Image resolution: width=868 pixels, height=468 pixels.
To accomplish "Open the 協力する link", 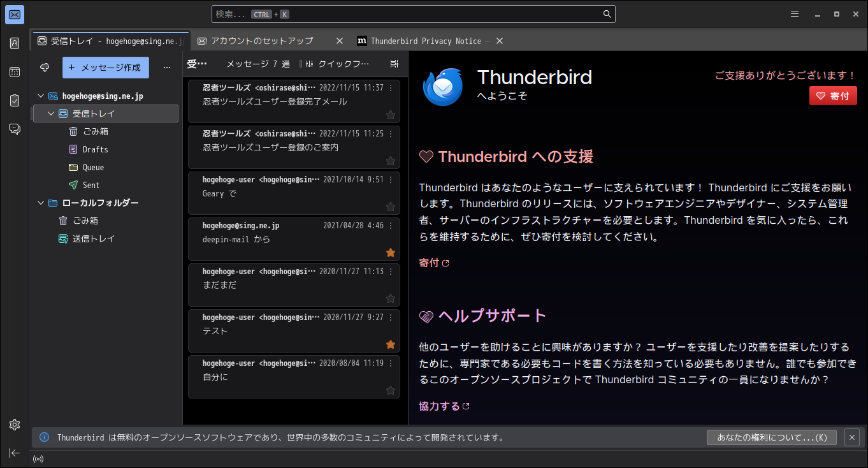I will 440,406.
